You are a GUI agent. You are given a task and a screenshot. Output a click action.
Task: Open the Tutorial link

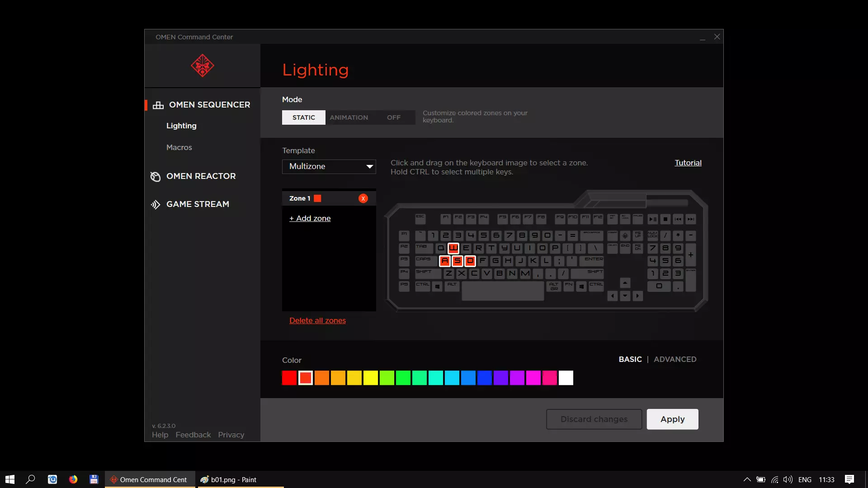tap(688, 163)
